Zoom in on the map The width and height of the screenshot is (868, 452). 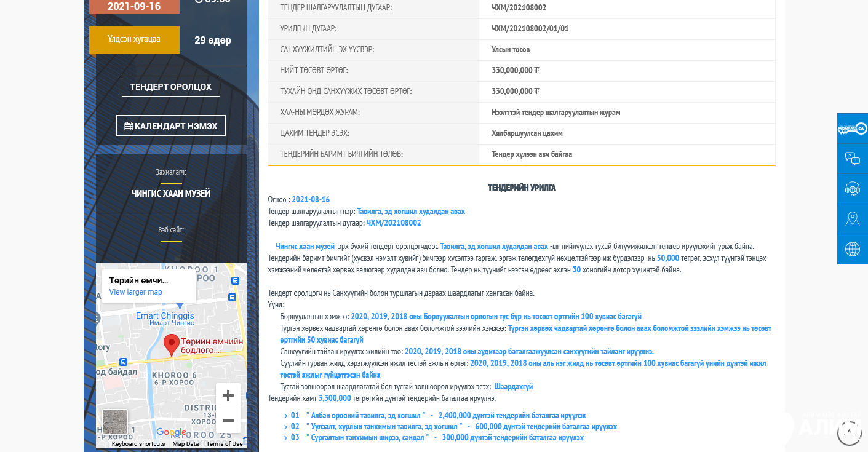click(228, 395)
